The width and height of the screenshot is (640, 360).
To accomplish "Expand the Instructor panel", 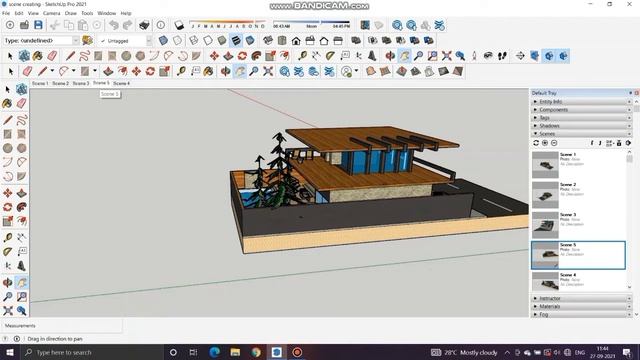I will tap(582, 298).
